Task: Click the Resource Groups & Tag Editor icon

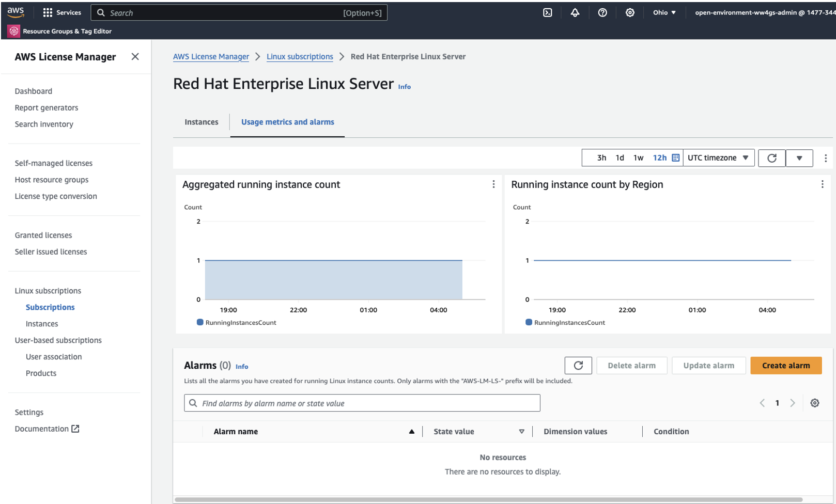Action: tap(14, 31)
